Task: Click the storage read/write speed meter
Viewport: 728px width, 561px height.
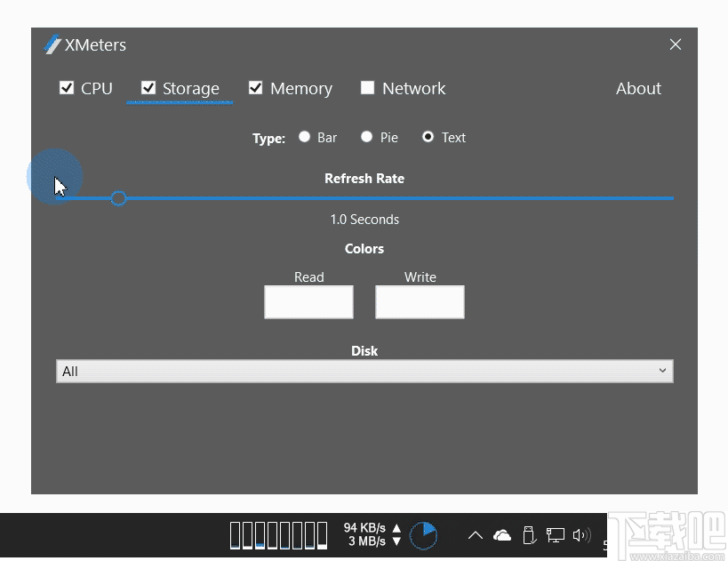Action: pyautogui.click(x=372, y=534)
